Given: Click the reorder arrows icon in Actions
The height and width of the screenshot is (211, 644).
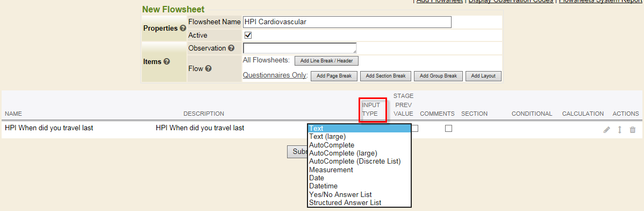Looking at the screenshot, I should pyautogui.click(x=620, y=130).
